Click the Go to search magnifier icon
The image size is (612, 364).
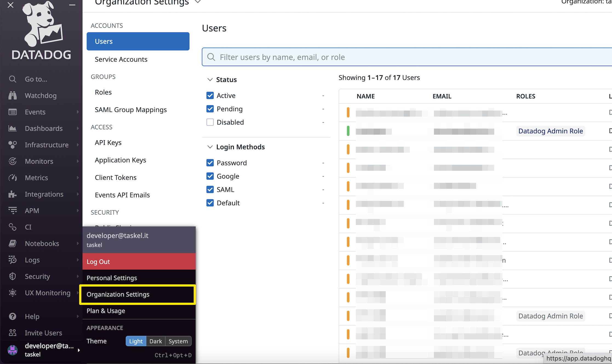(x=13, y=79)
